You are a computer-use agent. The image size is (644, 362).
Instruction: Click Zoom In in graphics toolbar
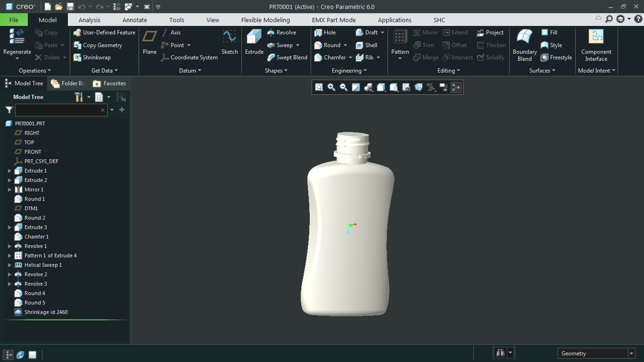[x=331, y=87]
